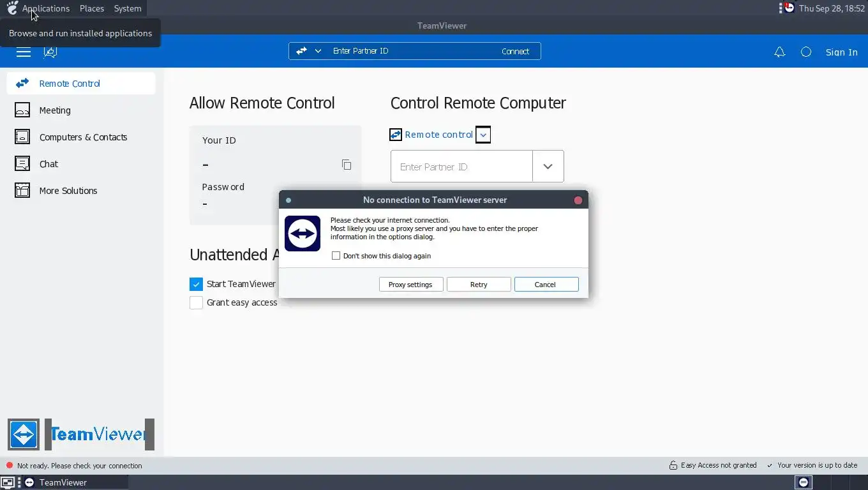Click the More Solutions gift icon
The image size is (868, 490).
pyautogui.click(x=22, y=191)
